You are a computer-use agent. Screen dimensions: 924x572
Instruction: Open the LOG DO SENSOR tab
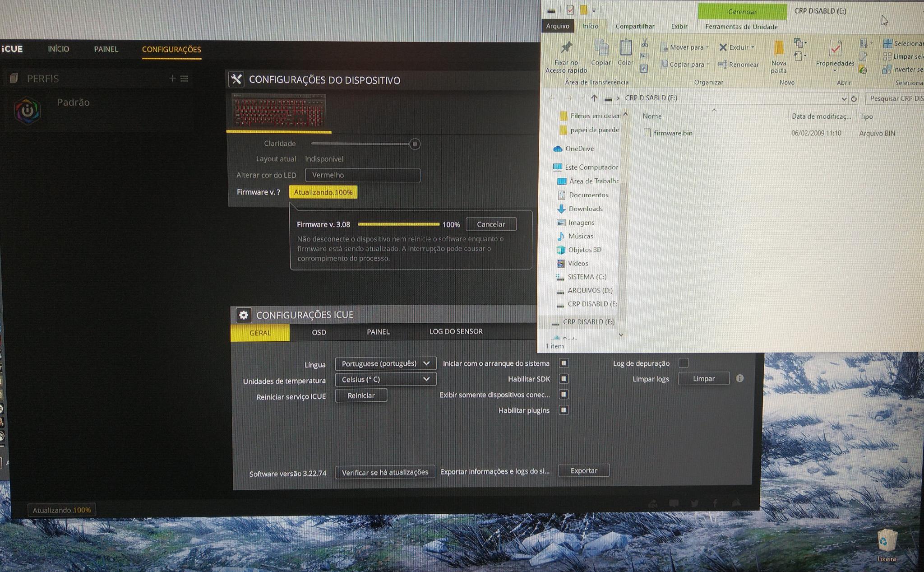456,331
